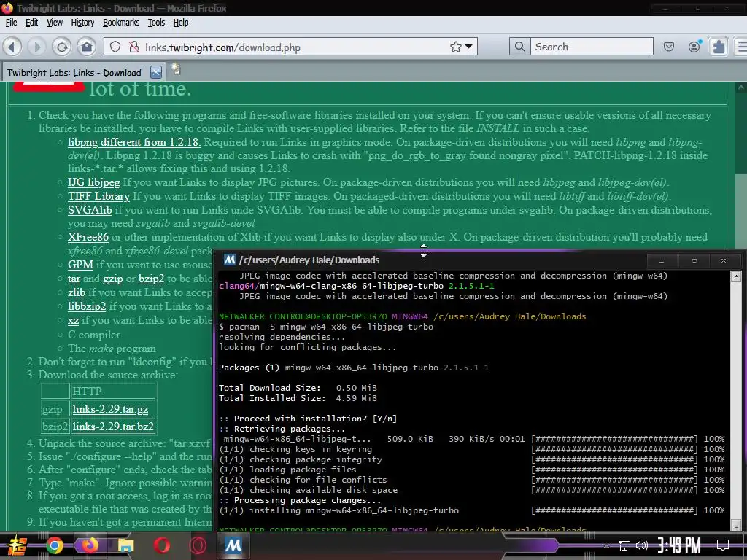Open the Edit menu
This screenshot has height=560, width=747.
tap(31, 23)
